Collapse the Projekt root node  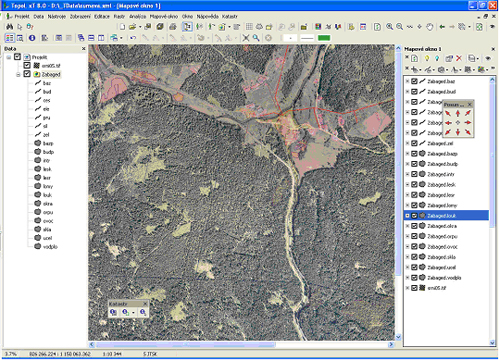(x=9, y=57)
